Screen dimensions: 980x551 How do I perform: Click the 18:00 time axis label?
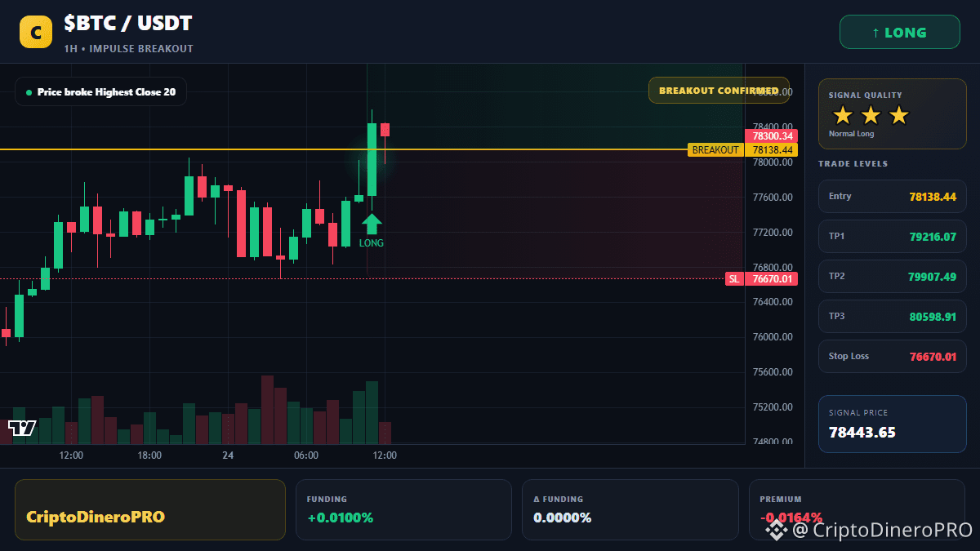(x=149, y=455)
